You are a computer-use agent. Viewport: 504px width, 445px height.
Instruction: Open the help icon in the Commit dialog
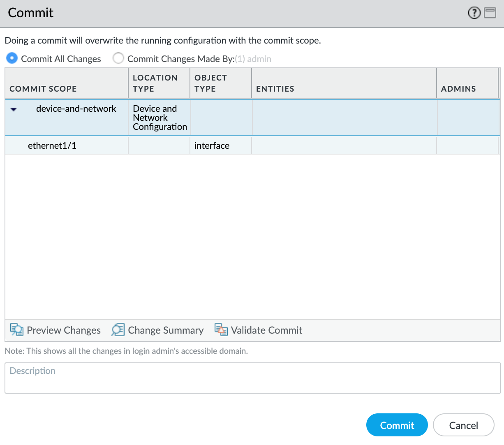pos(474,13)
